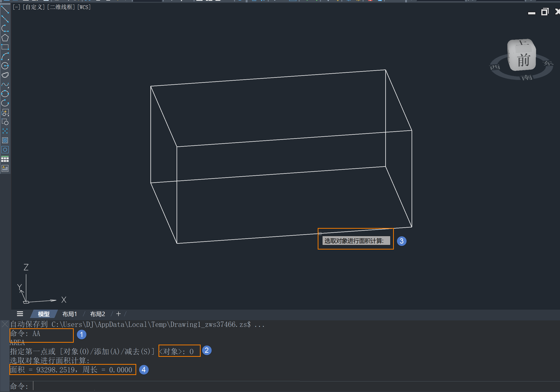
Task: Click the 命令: command input field
Action: click(x=284, y=386)
